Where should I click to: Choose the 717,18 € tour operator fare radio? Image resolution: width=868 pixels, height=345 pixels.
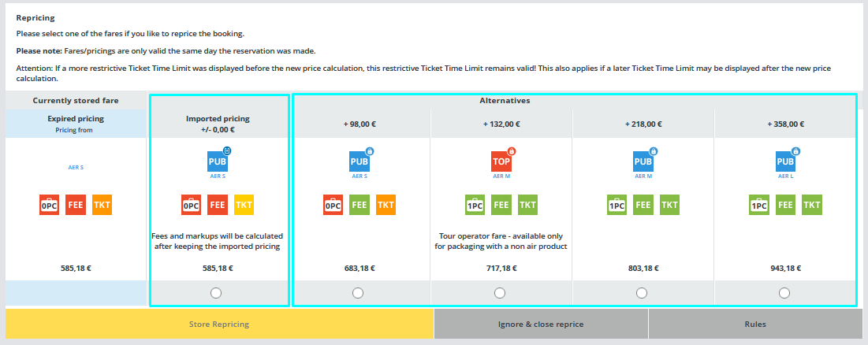(501, 293)
